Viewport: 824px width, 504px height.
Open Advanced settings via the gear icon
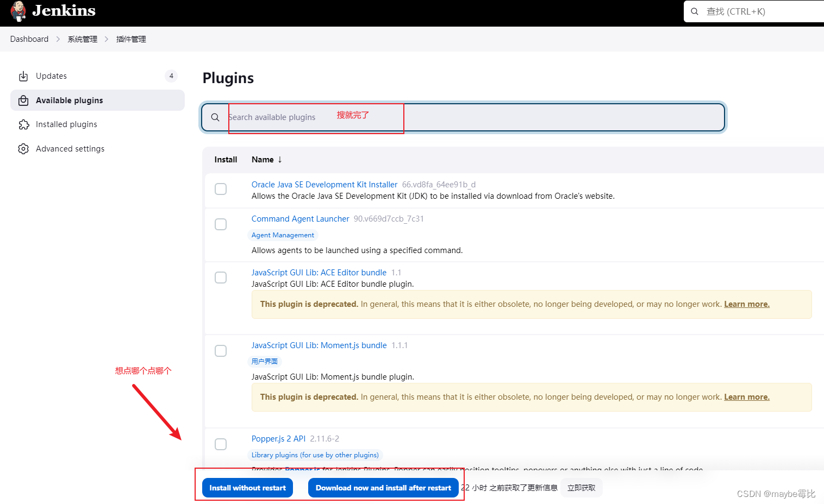coord(23,148)
